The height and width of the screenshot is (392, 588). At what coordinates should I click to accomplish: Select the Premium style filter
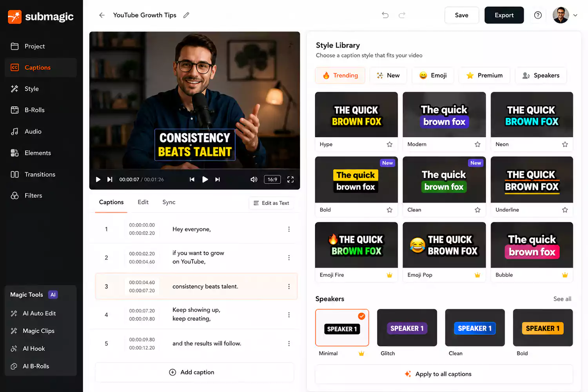click(x=485, y=75)
